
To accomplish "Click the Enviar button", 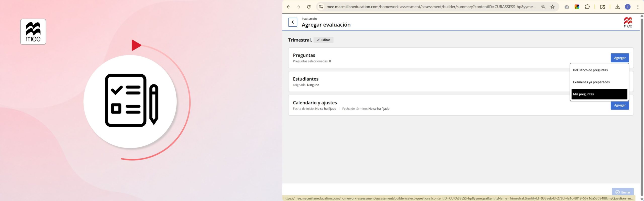I will pyautogui.click(x=623, y=192).
